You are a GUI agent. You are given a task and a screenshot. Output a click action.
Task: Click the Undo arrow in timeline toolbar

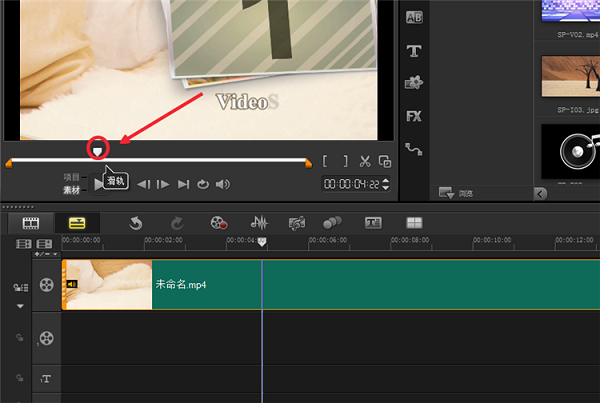(135, 223)
